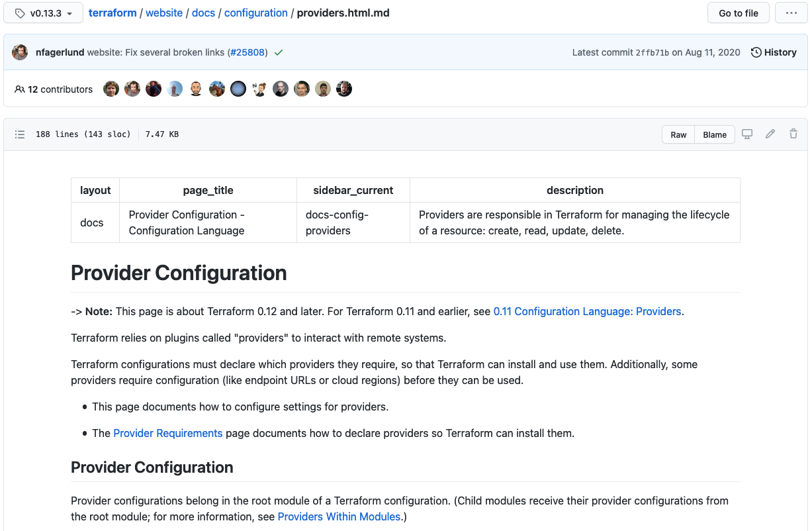
Task: Click the pencil edit file icon
Action: tap(770, 134)
